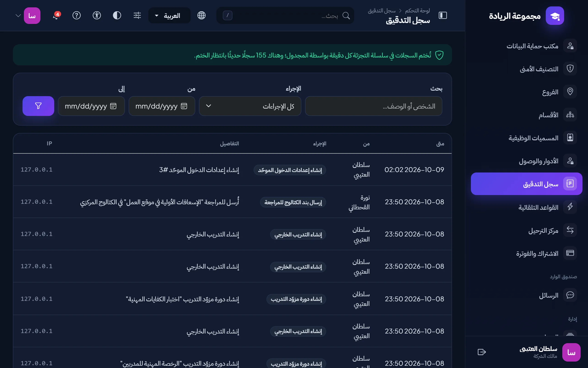588x368 pixels.
Task: Open مكتب حماية البيانات sidebar item
Action: [526, 46]
